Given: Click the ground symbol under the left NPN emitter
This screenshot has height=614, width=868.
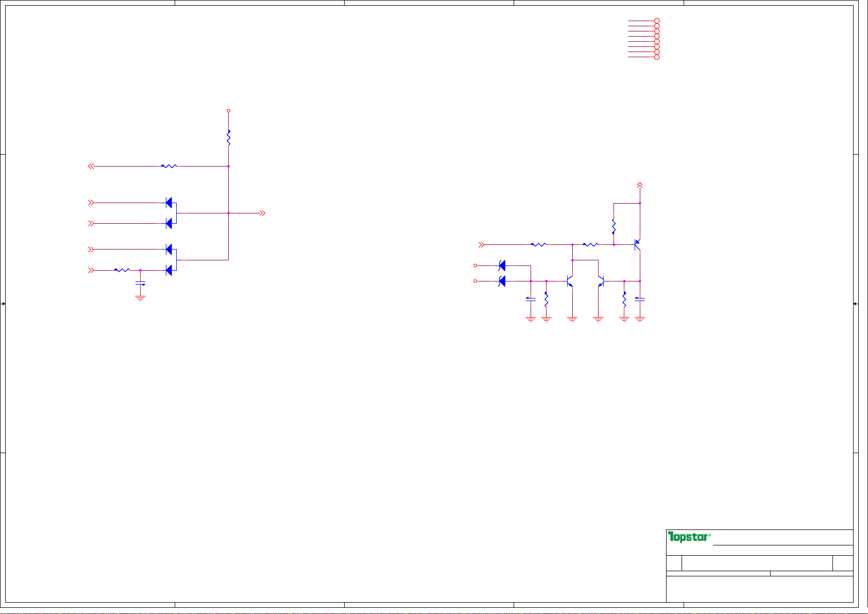Looking at the screenshot, I should click(x=572, y=320).
